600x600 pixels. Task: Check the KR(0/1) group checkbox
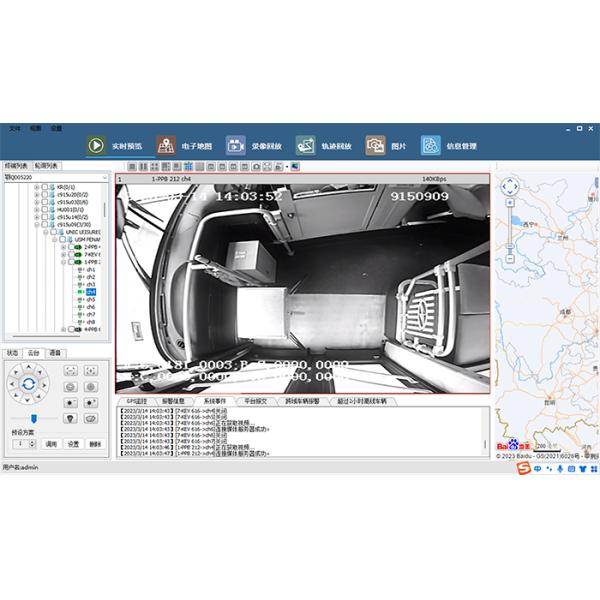click(x=45, y=186)
